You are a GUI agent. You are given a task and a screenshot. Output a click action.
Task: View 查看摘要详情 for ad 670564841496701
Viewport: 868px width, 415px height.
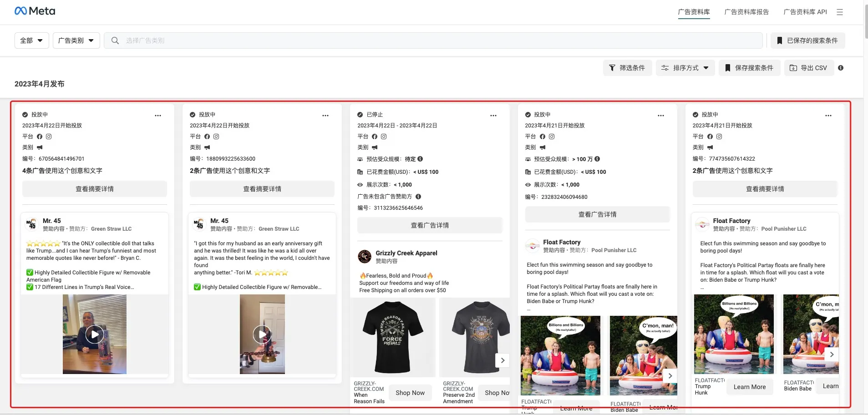pos(95,189)
